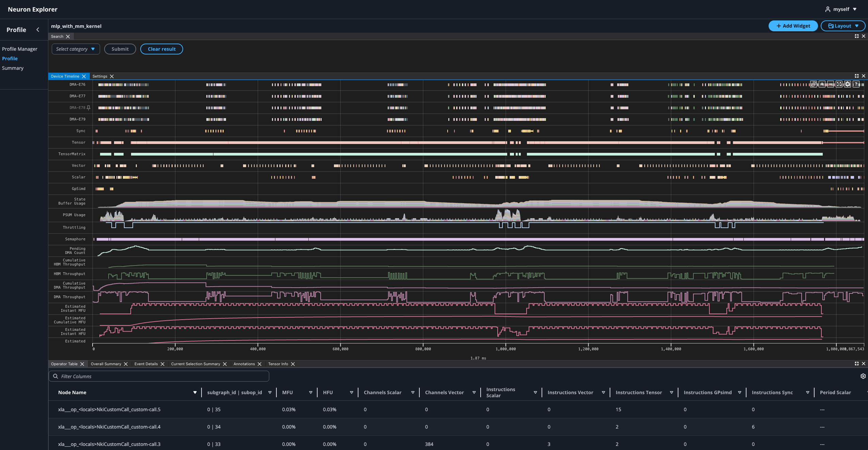
Task: Open the timeline help question-mark icon
Action: (856, 84)
